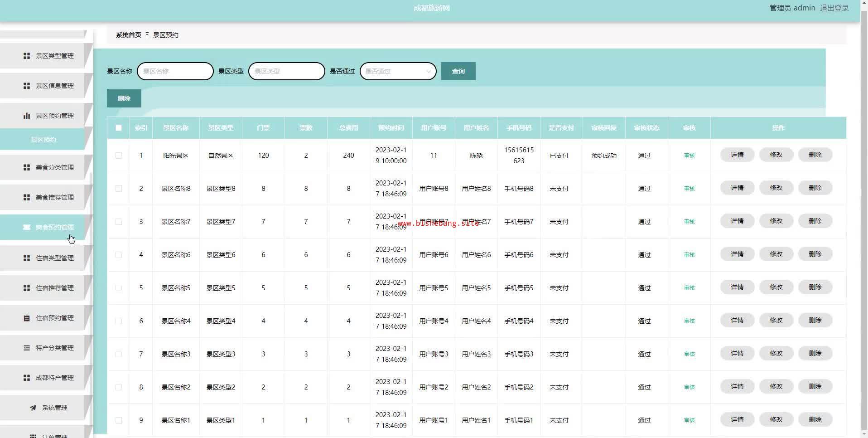Click the clipboard icon beside 住宿预约管理
This screenshot has width=868, height=438.
(x=27, y=318)
